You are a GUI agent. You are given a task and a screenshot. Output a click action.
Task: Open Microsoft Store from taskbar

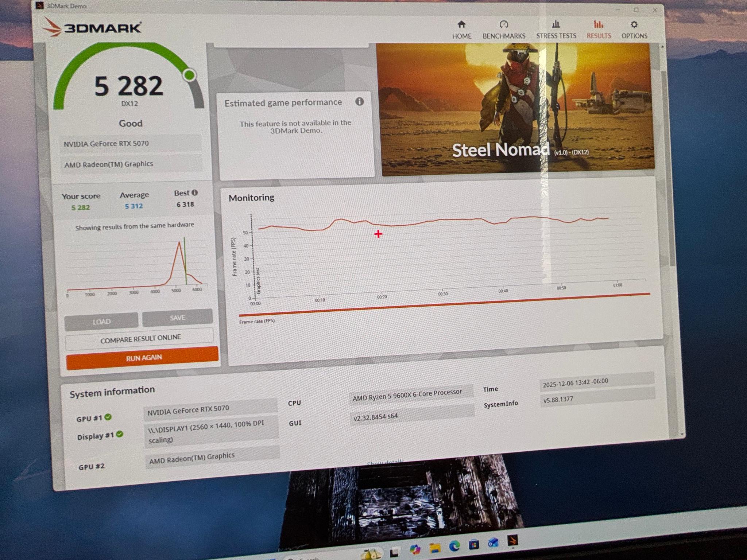pyautogui.click(x=473, y=544)
